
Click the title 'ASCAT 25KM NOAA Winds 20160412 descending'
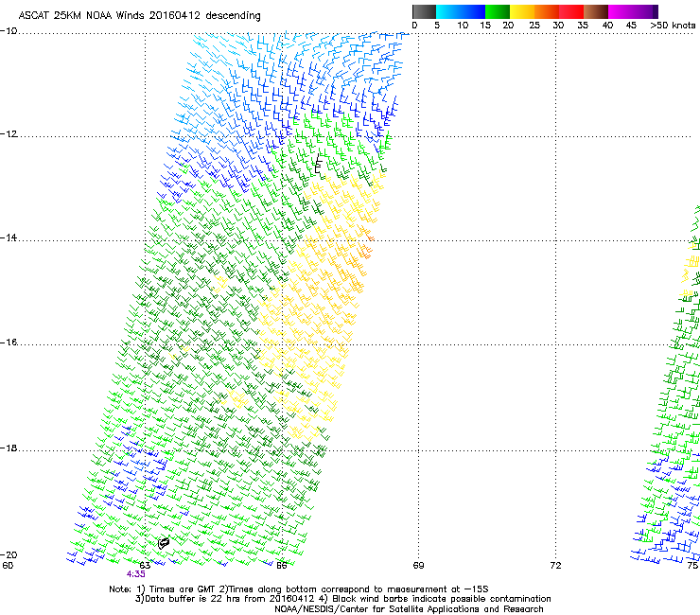[139, 16]
